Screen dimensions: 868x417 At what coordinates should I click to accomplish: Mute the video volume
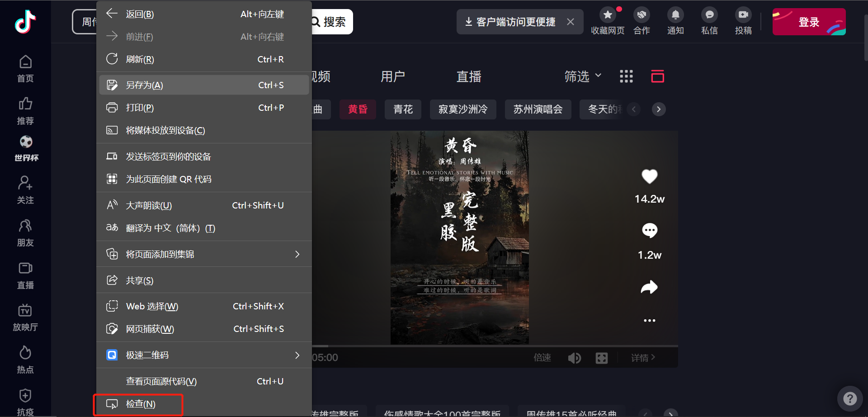(574, 358)
